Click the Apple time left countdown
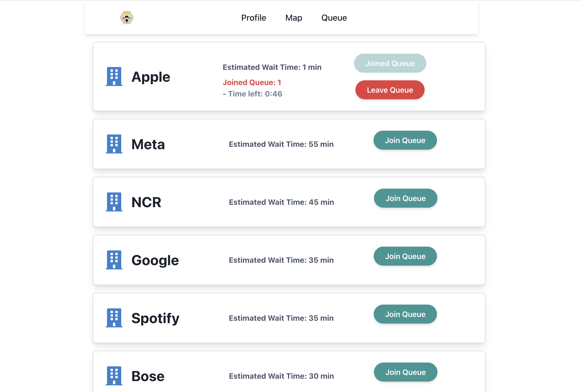This screenshot has width=582, height=392. click(x=253, y=94)
